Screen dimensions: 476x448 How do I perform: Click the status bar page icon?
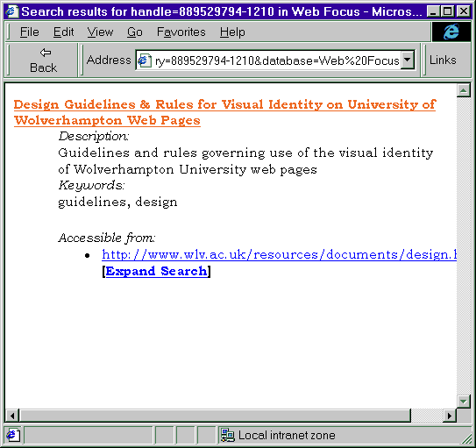[13, 435]
